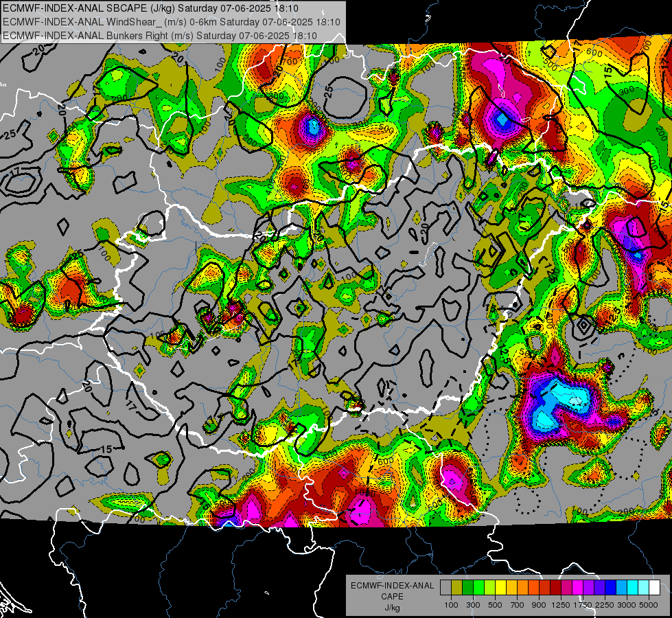Click the ECMWF-INDEX-ANAL legend title
672x618 pixels.
click(392, 586)
